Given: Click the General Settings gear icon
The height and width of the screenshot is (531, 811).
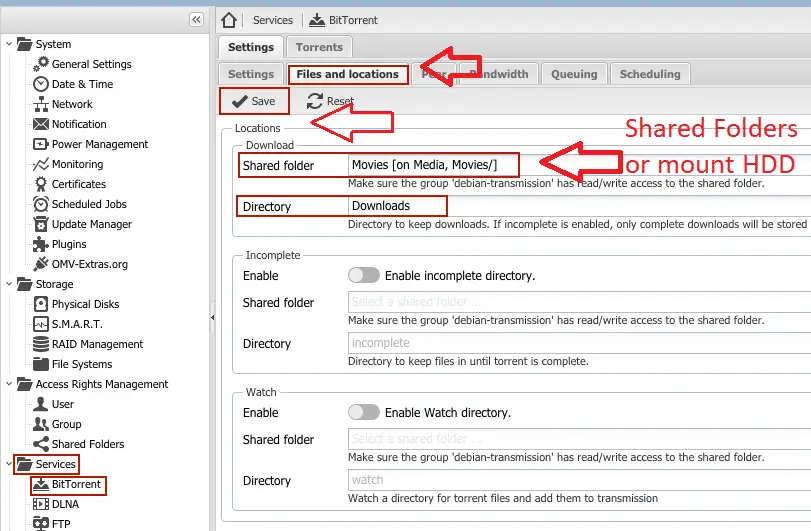Looking at the screenshot, I should coord(41,64).
